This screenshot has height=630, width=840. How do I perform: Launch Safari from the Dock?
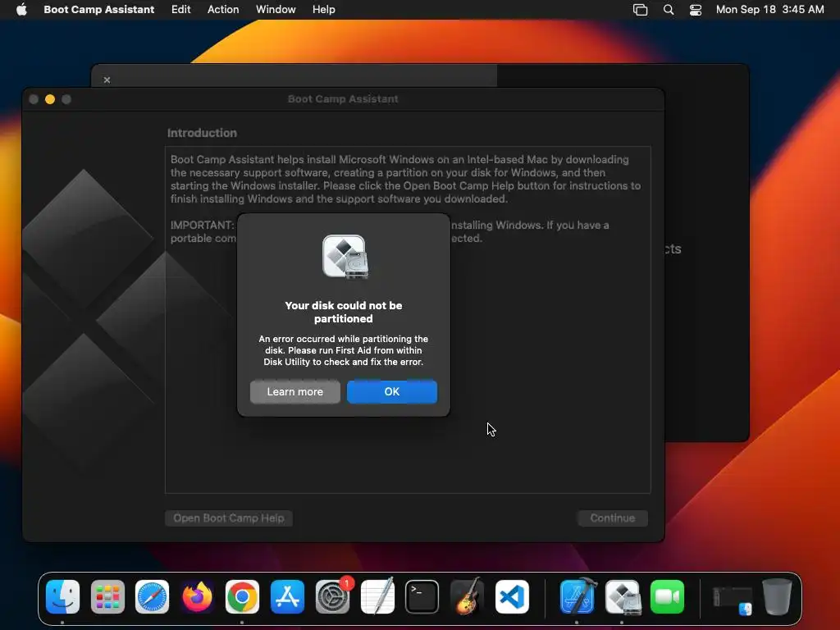tap(152, 597)
